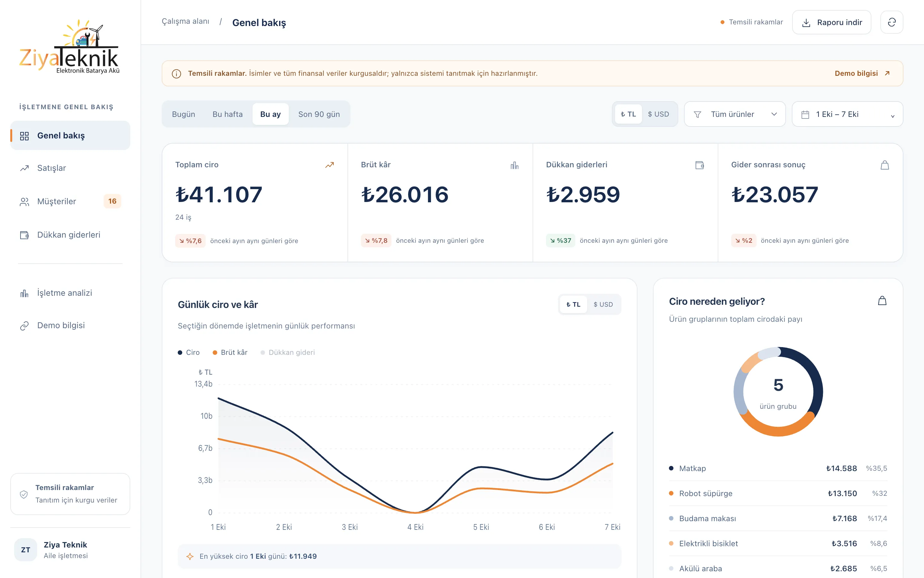Image resolution: width=924 pixels, height=578 pixels.
Task: Click the bag icon beside Ciro nereden geliyor
Action: (x=882, y=301)
